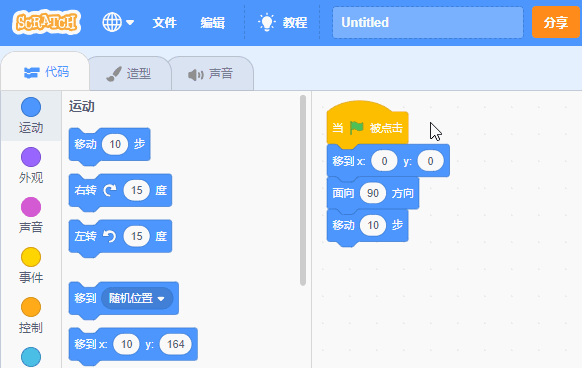Select the purple 外观 category circle
The height and width of the screenshot is (368, 582).
click(31, 157)
